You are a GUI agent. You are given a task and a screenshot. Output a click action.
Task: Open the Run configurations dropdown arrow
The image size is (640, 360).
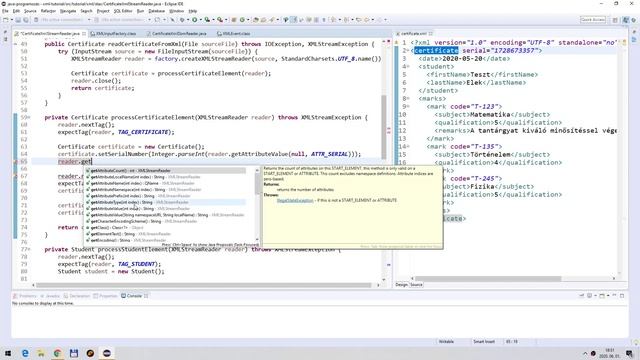tap(200, 20)
